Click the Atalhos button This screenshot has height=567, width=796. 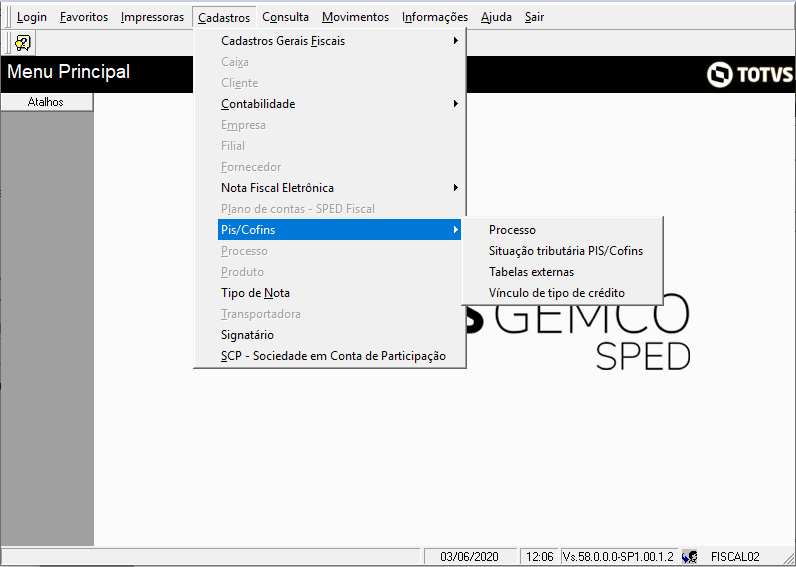[x=46, y=102]
